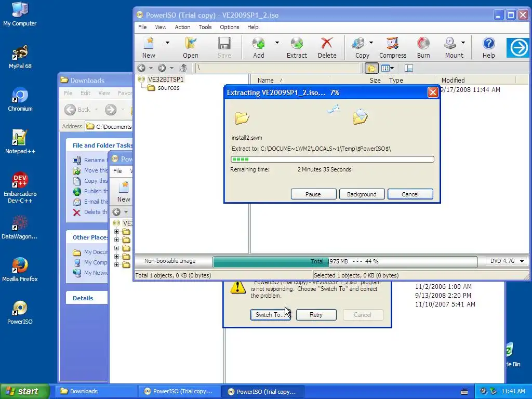Screen dimensions: 532x399
Task: Click the Extract toolbar icon
Action: click(297, 47)
